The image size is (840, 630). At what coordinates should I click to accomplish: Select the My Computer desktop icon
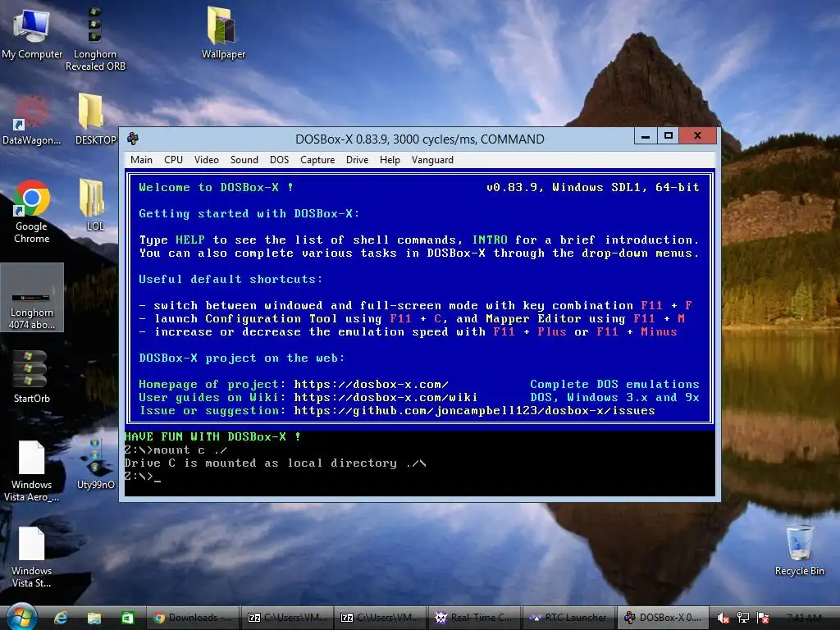point(32,33)
